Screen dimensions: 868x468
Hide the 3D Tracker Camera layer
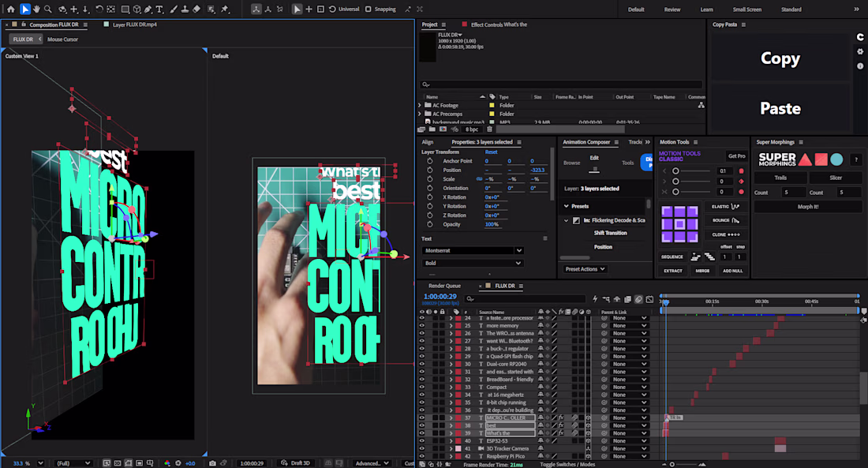[x=422, y=448]
